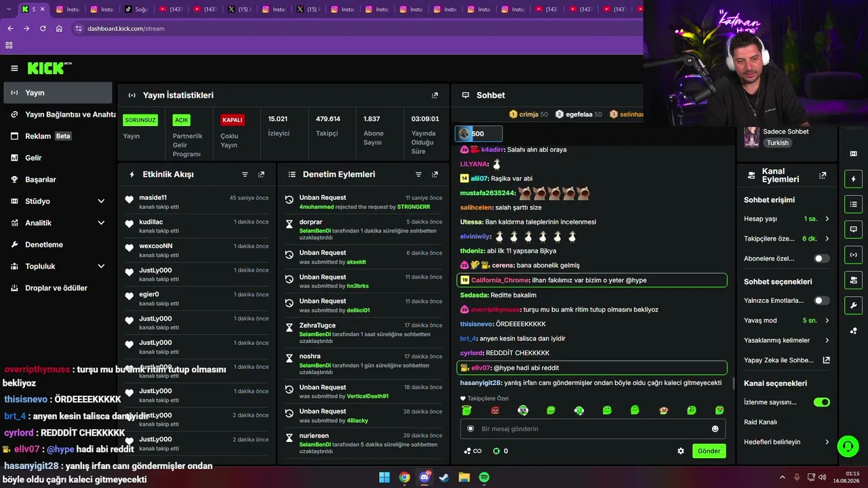The height and width of the screenshot is (488, 868).
Task: Pop out the Yayın İstatistikleri panel
Action: 435,96
